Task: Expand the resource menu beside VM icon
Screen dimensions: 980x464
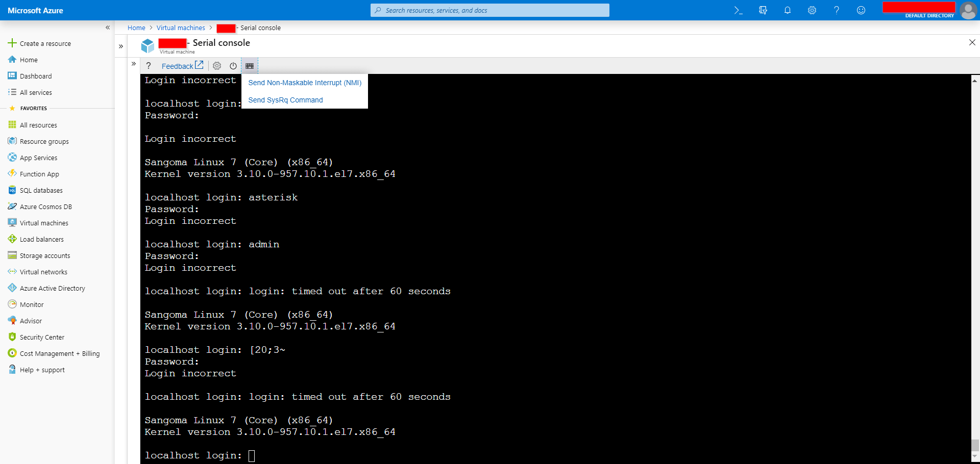Action: (121, 46)
